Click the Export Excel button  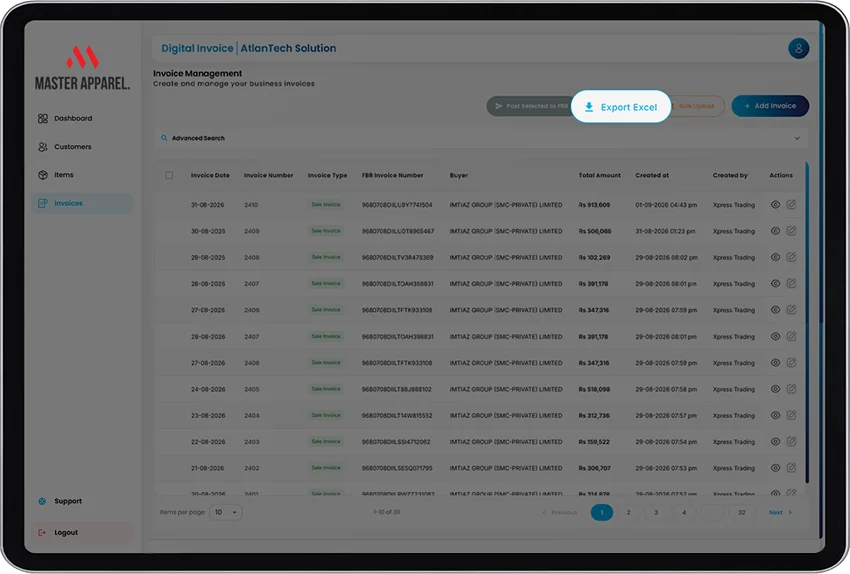click(x=621, y=107)
